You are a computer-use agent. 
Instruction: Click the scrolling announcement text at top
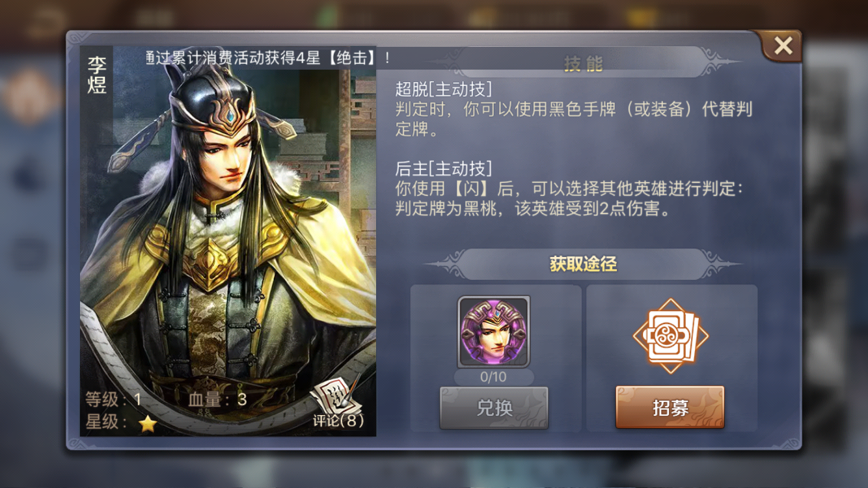[x=268, y=57]
